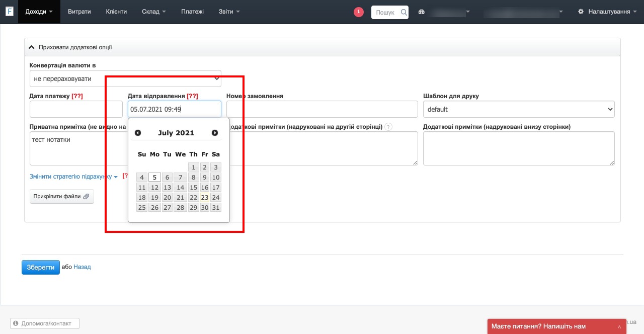This screenshot has width=644, height=334.
Task: Click the July 2021 calendar title
Action: (176, 133)
